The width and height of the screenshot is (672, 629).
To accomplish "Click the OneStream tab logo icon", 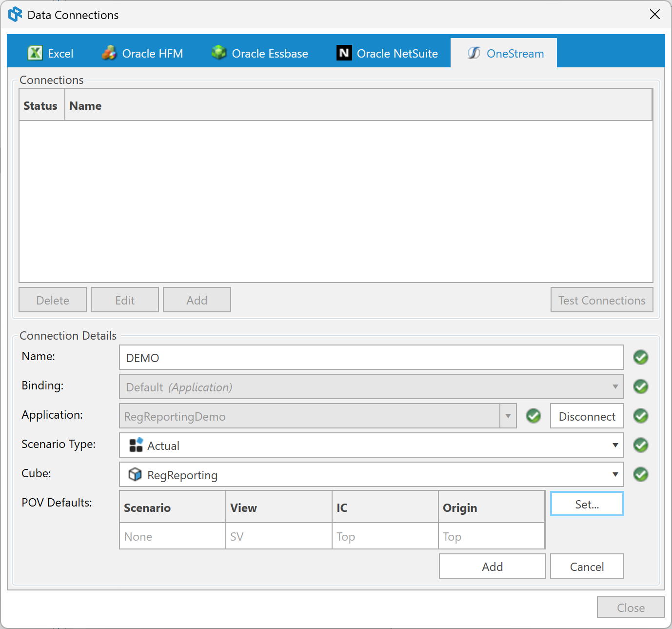I will pos(474,53).
